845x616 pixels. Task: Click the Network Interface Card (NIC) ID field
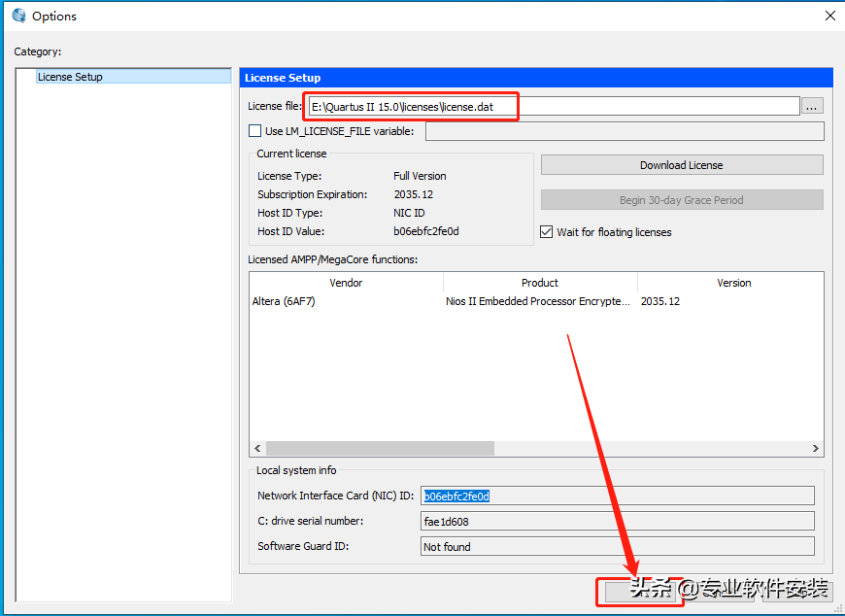tap(618, 496)
